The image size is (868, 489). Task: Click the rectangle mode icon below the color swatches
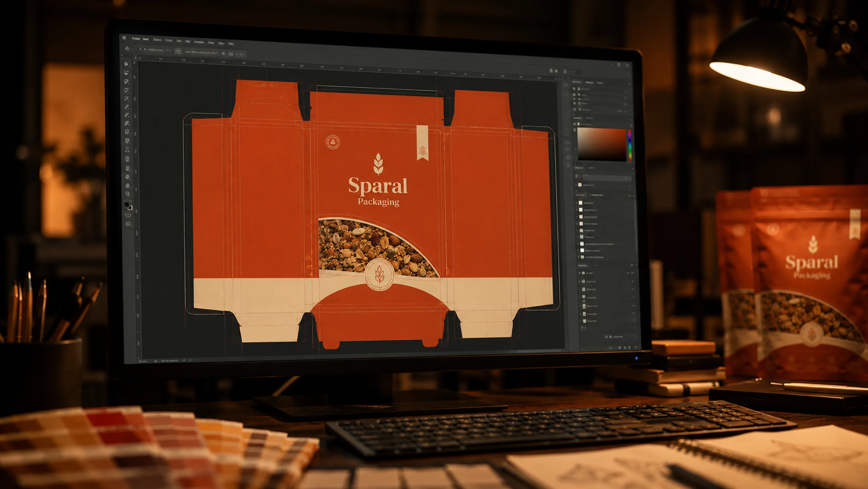(128, 215)
